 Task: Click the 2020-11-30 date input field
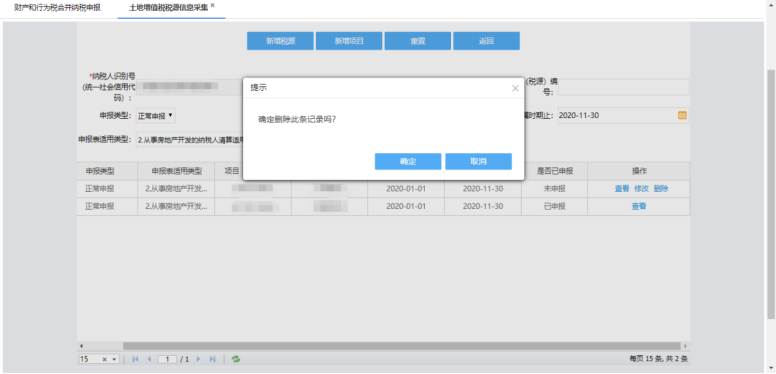click(x=624, y=115)
